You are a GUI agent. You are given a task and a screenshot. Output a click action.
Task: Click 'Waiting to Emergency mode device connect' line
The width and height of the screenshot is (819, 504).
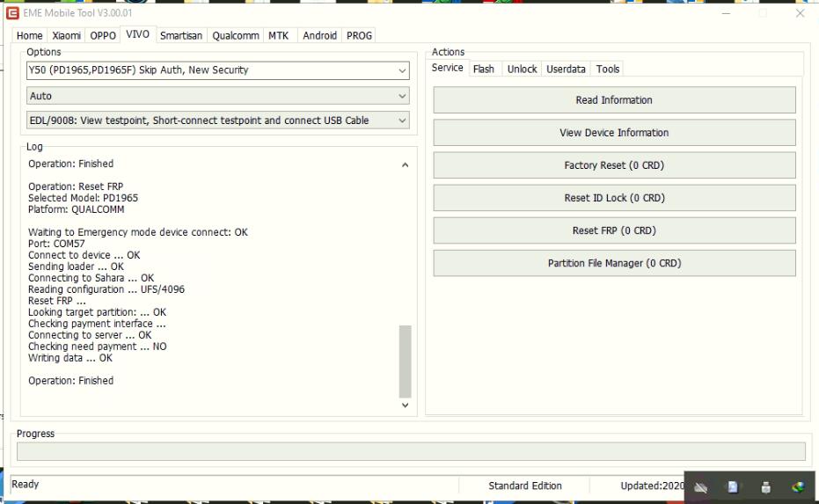[138, 232]
